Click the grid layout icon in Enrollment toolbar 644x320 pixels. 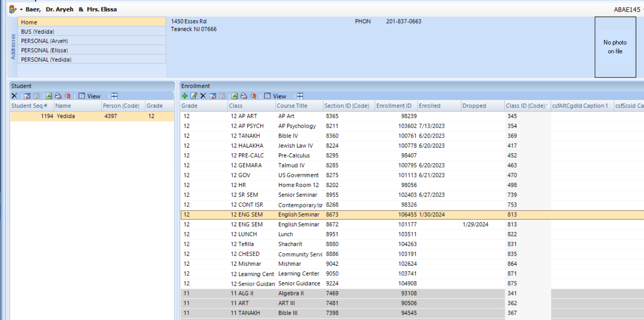300,96
